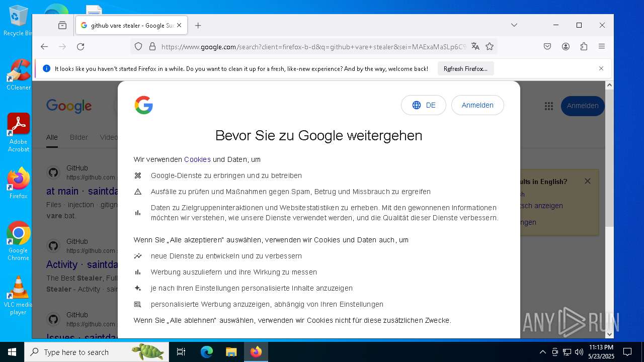644x362 pixels.
Task: Open network status tray icon
Action: click(x=567, y=352)
